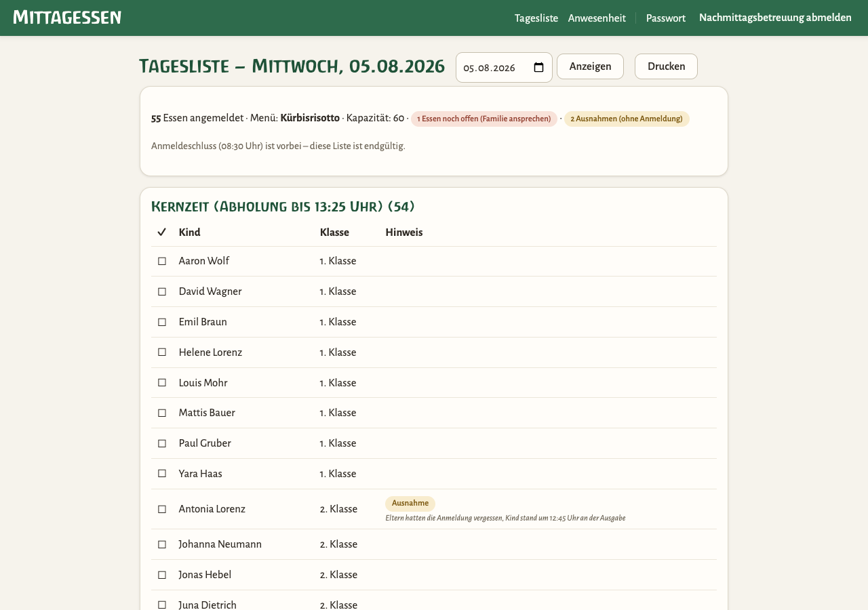
Task: Click the menu name Kürbisrisotto
Action: [x=310, y=118]
